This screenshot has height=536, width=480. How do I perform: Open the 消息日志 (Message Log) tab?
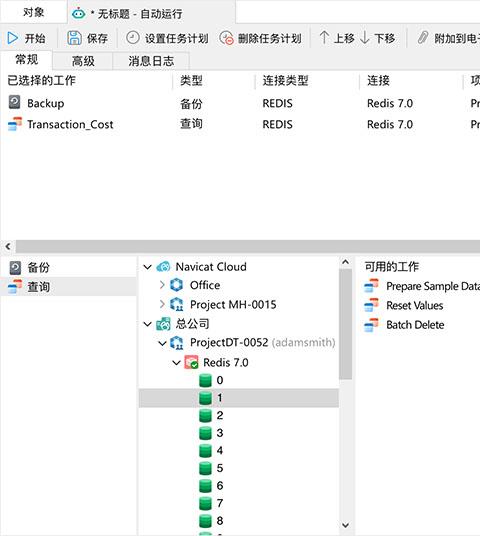(x=151, y=61)
